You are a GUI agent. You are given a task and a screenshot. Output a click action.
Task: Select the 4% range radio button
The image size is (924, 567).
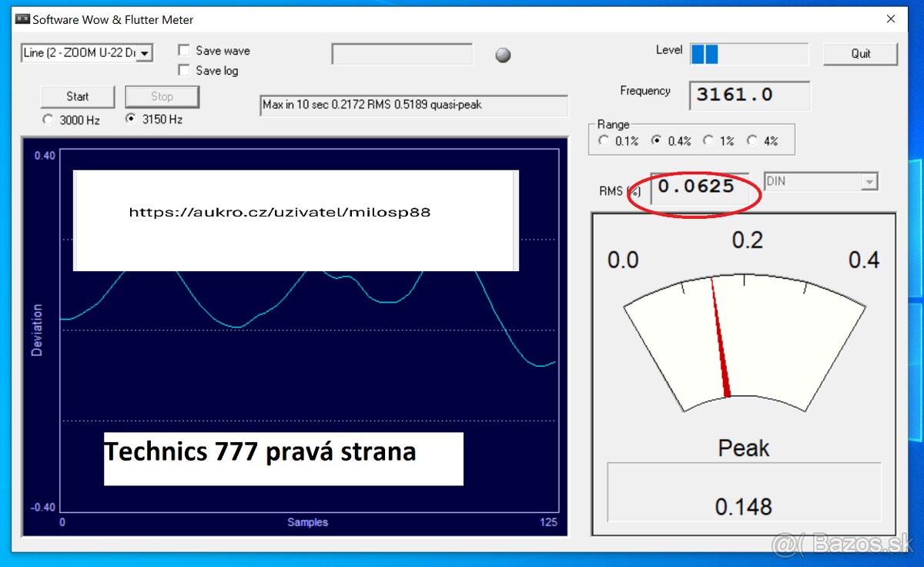pos(752,141)
